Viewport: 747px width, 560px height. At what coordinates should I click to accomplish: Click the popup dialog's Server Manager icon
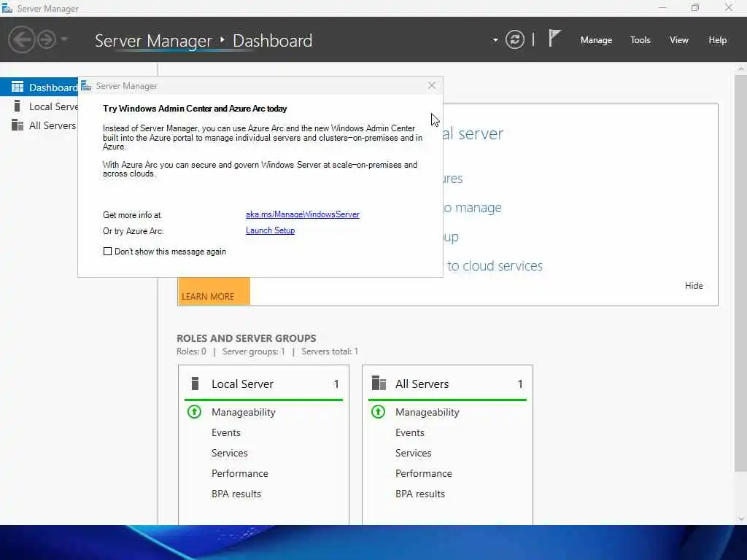pos(86,86)
